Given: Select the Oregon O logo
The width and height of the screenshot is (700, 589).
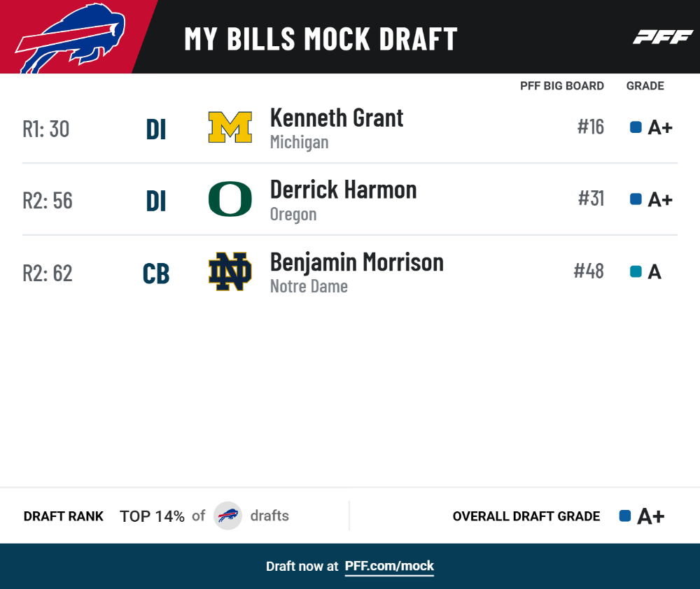Looking at the screenshot, I should point(230,199).
